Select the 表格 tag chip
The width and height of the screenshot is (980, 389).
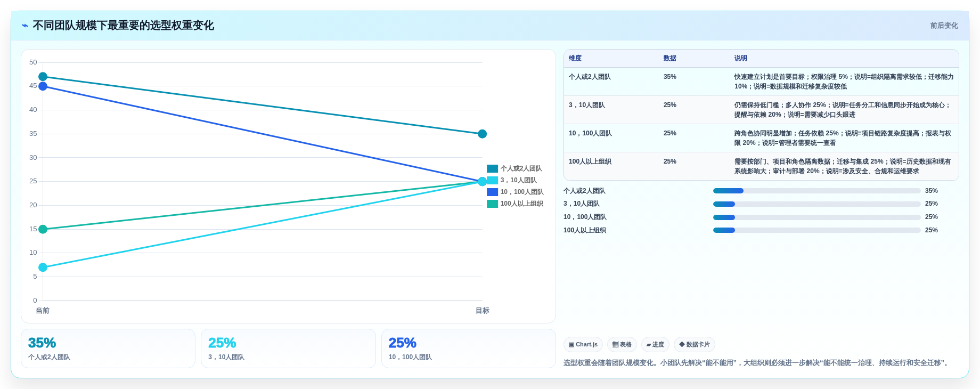622,345
